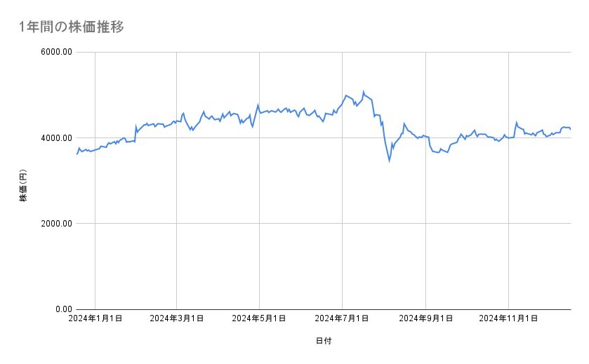The width and height of the screenshot is (589, 364).
Task: Click the horizontal axis title 日付
Action: click(x=324, y=340)
